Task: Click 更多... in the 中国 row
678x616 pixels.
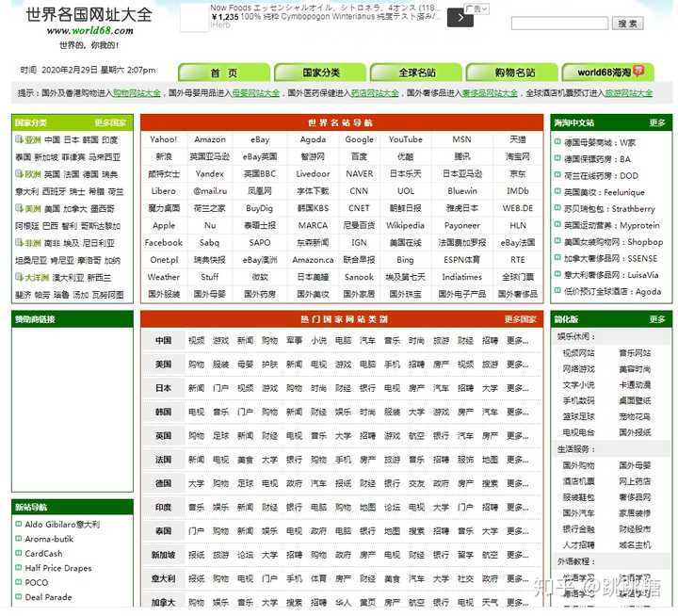Action: tap(518, 340)
